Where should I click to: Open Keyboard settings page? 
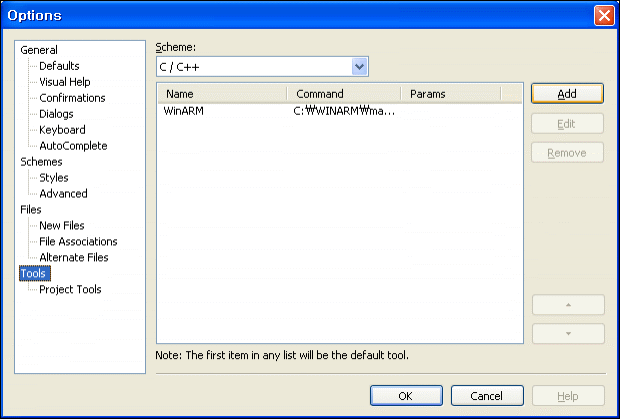[62, 130]
